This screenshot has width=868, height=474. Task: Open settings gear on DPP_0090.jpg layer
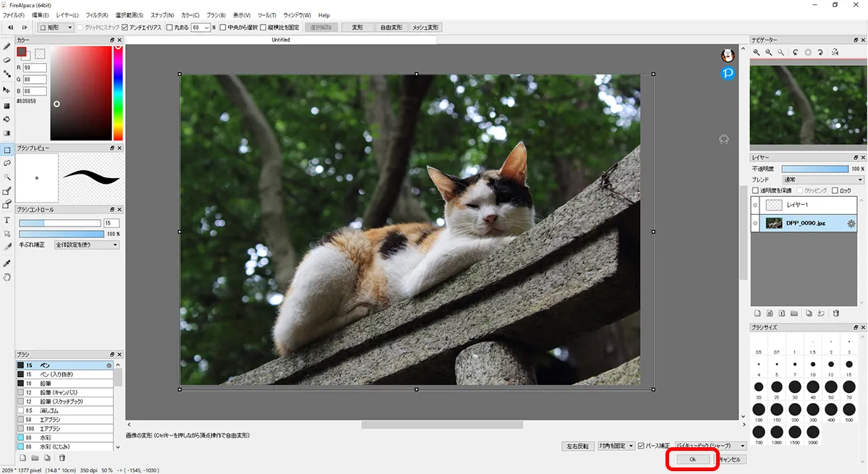tap(851, 224)
